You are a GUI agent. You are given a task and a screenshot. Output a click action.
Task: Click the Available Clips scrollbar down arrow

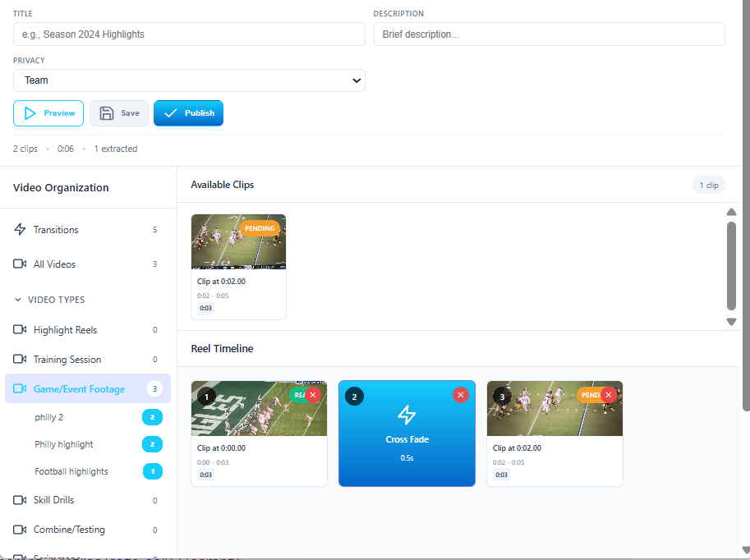[x=731, y=322]
